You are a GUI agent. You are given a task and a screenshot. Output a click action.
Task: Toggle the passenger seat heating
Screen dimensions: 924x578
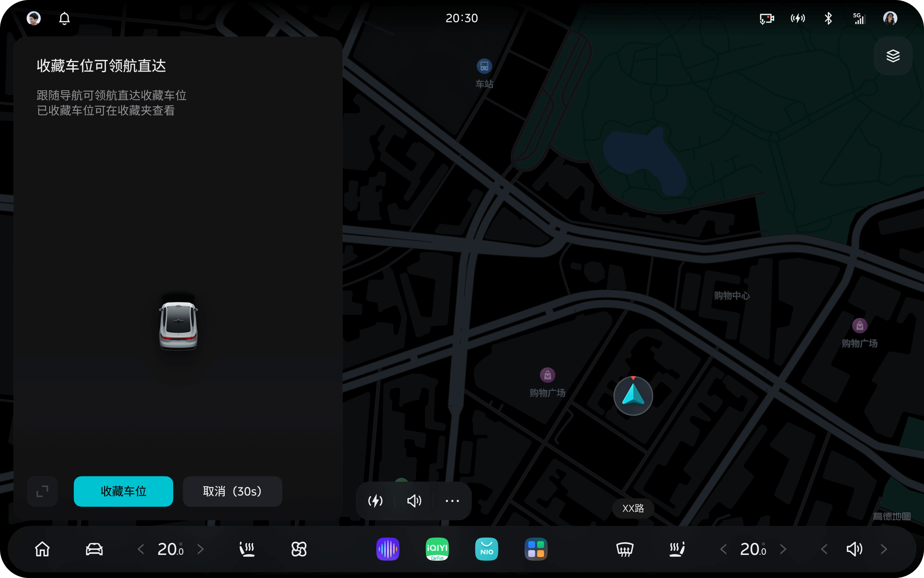[x=677, y=549]
